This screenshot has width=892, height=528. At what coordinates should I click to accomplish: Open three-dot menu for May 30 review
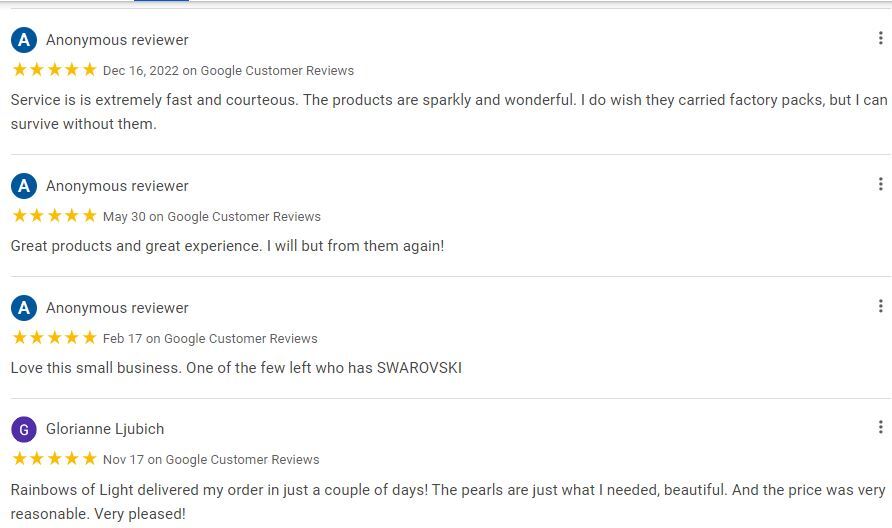tap(880, 184)
